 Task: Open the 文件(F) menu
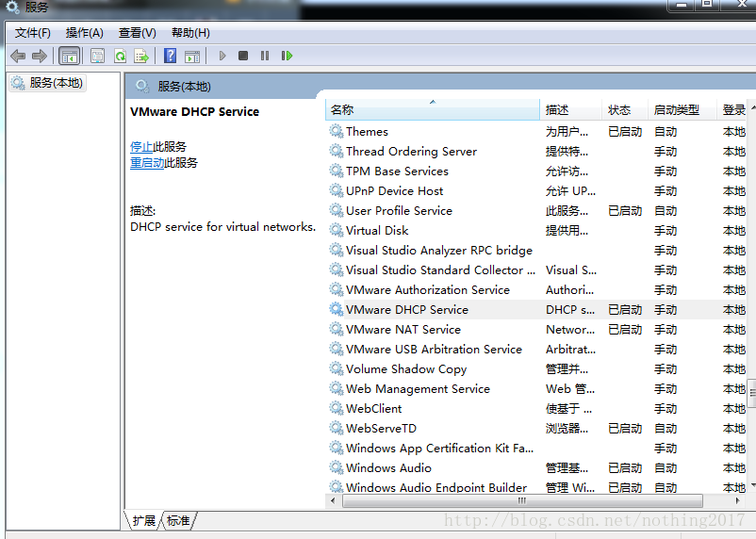coord(32,33)
